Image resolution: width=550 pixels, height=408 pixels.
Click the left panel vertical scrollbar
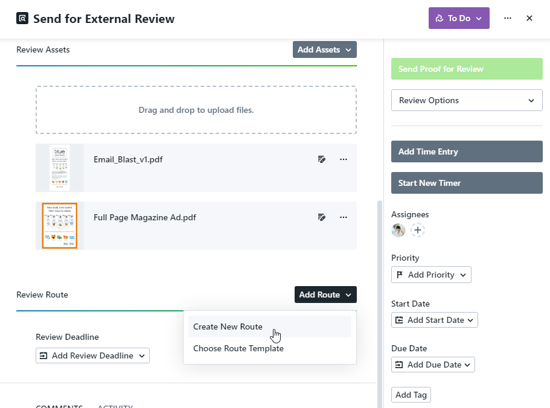(x=379, y=304)
